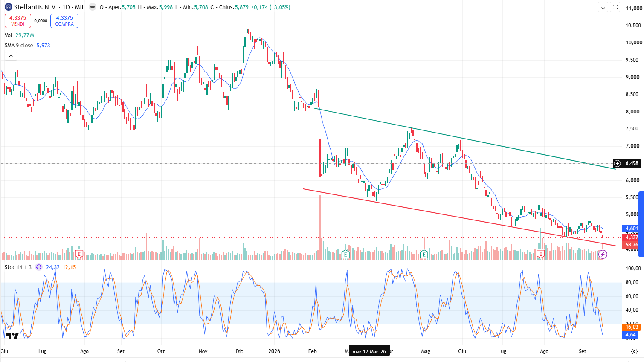
Task: Click the 12,15 stochastic %D value
Action: pos(70,267)
